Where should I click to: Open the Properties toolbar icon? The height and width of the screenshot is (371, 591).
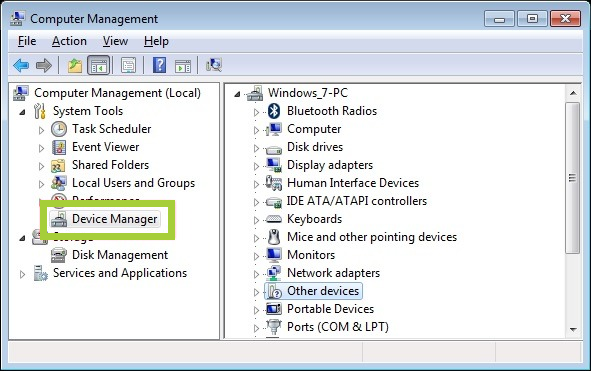(129, 66)
